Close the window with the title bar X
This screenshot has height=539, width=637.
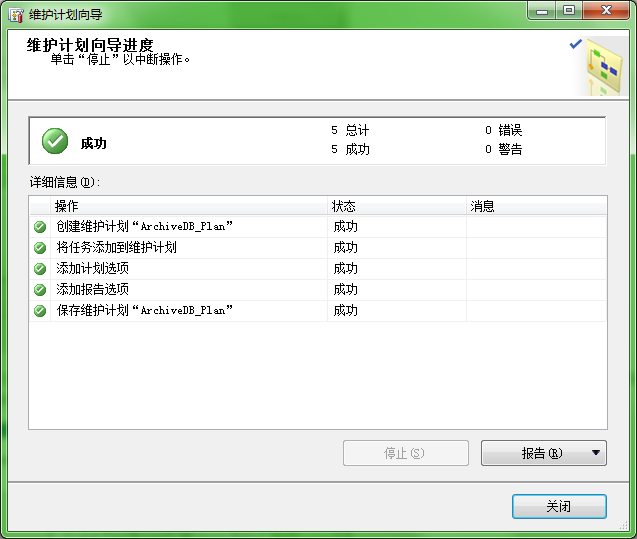click(606, 11)
